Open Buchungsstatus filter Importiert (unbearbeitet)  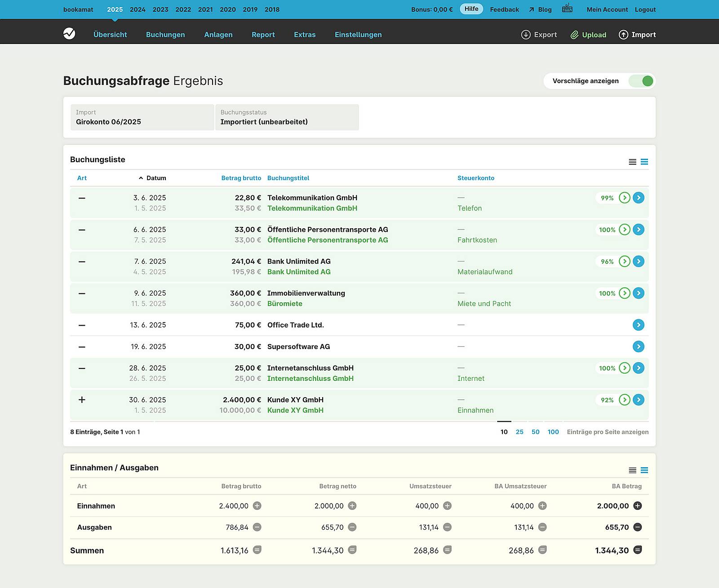coord(287,117)
